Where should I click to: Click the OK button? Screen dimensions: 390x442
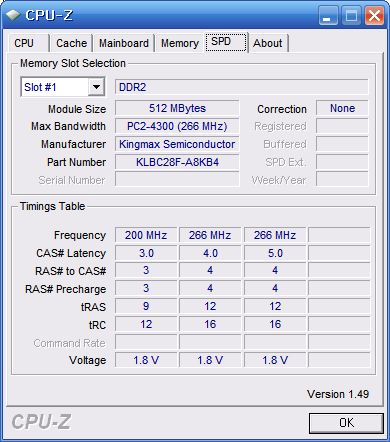tap(346, 423)
